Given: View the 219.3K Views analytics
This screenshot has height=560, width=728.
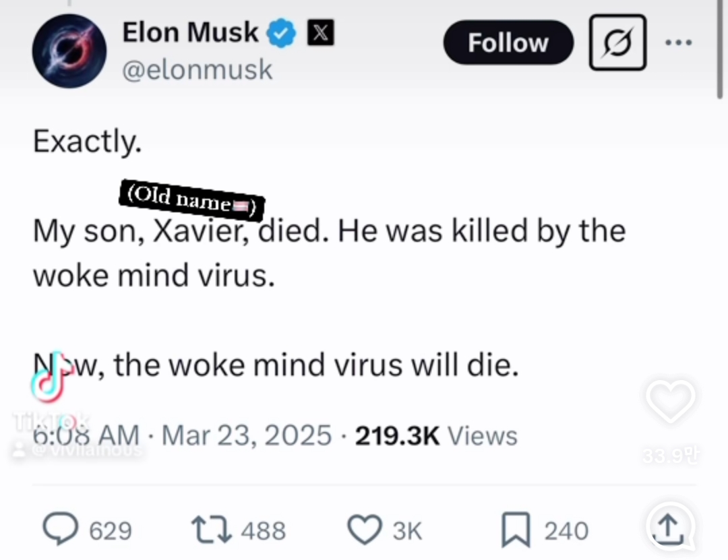Looking at the screenshot, I should point(436,435).
